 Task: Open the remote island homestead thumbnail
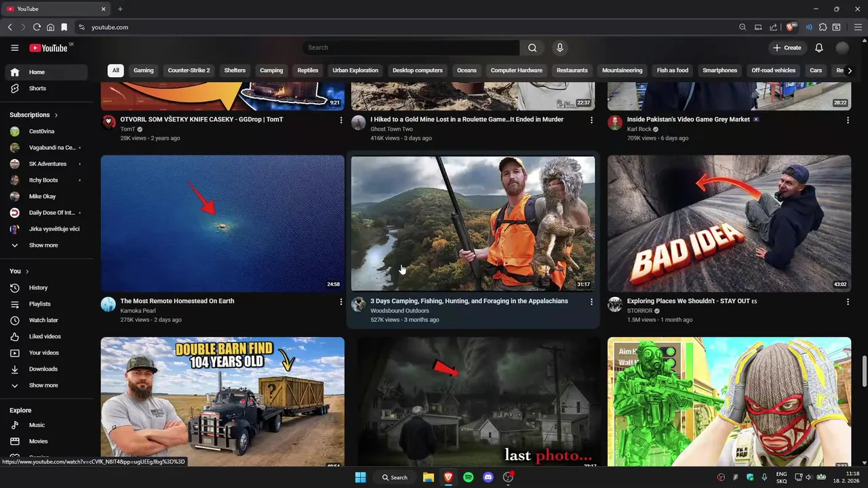(x=222, y=224)
